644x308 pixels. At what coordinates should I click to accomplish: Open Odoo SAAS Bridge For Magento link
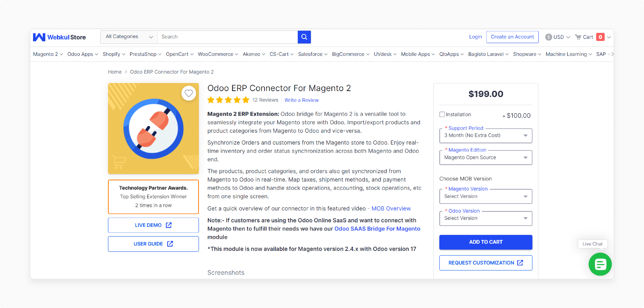point(377,229)
